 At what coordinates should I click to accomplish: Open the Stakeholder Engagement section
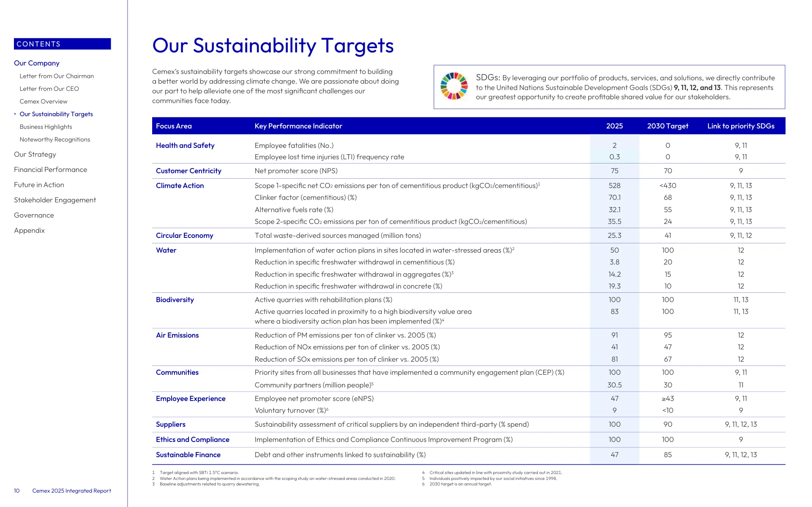click(55, 200)
